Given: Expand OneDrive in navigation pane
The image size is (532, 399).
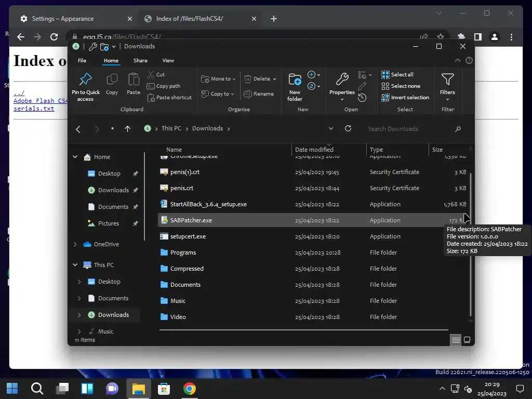Looking at the screenshot, I should (75, 244).
